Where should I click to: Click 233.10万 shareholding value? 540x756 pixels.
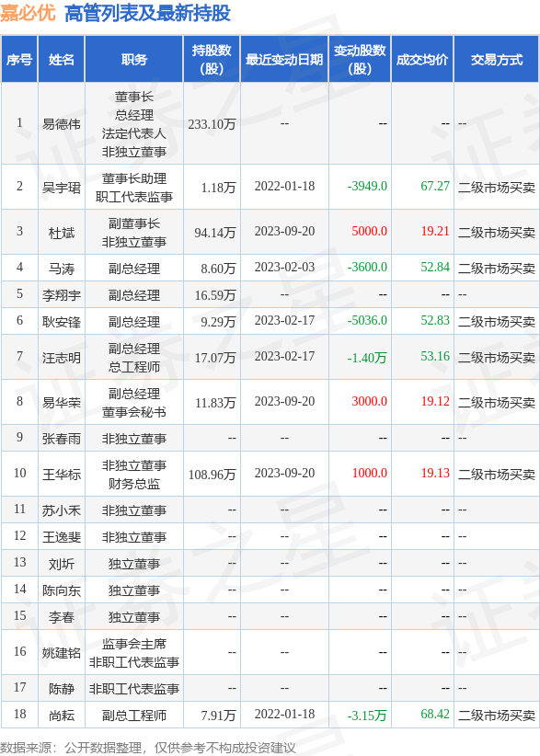click(x=212, y=124)
